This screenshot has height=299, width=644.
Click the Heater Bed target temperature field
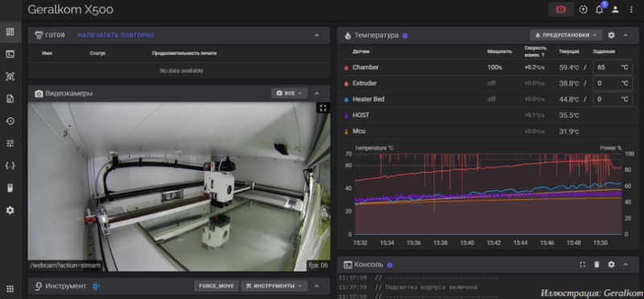point(613,99)
